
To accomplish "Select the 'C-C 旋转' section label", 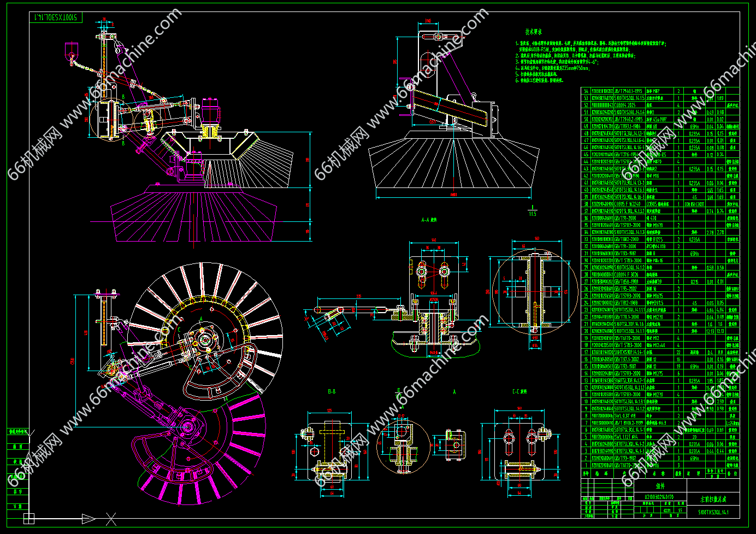I will (x=519, y=391).
